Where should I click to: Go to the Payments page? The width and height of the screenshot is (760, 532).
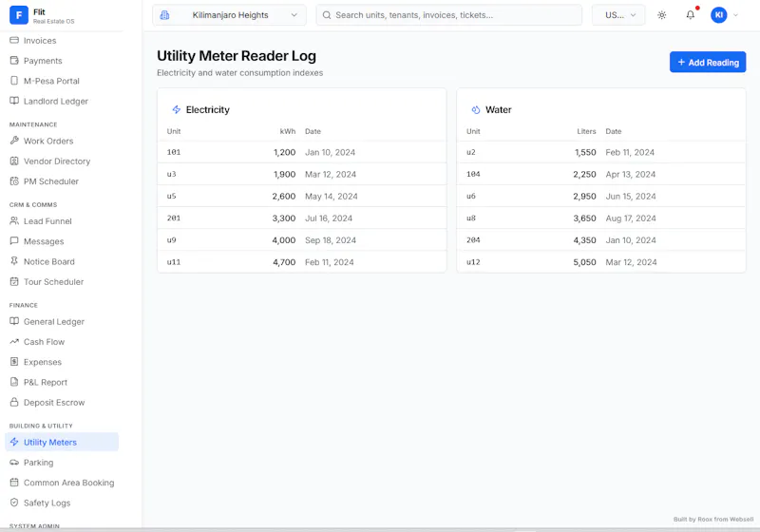point(62,61)
